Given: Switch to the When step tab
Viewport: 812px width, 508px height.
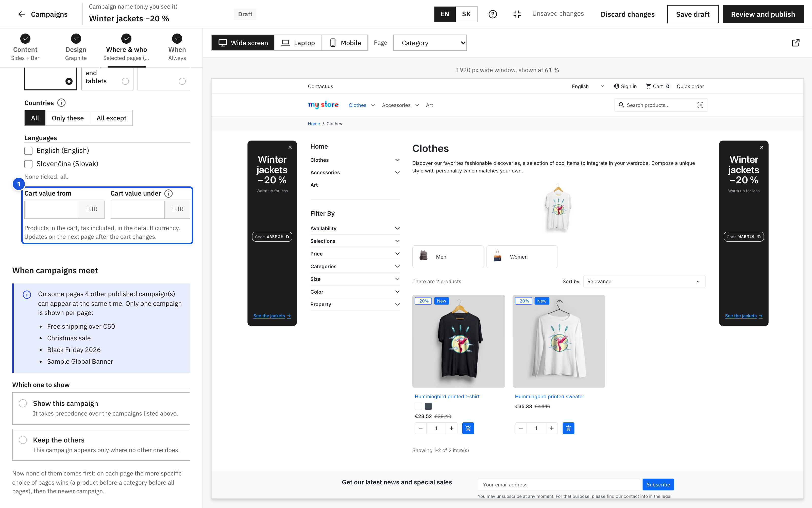Looking at the screenshot, I should 177,48.
